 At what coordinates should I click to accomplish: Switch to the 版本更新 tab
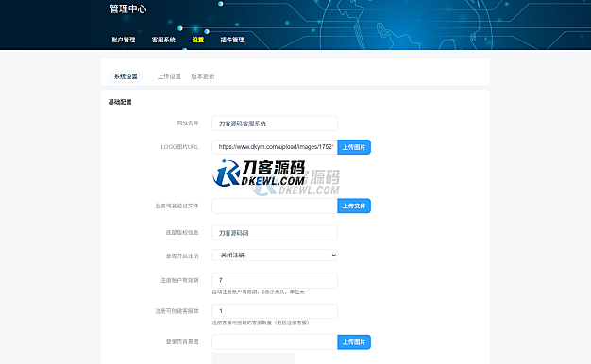click(203, 76)
